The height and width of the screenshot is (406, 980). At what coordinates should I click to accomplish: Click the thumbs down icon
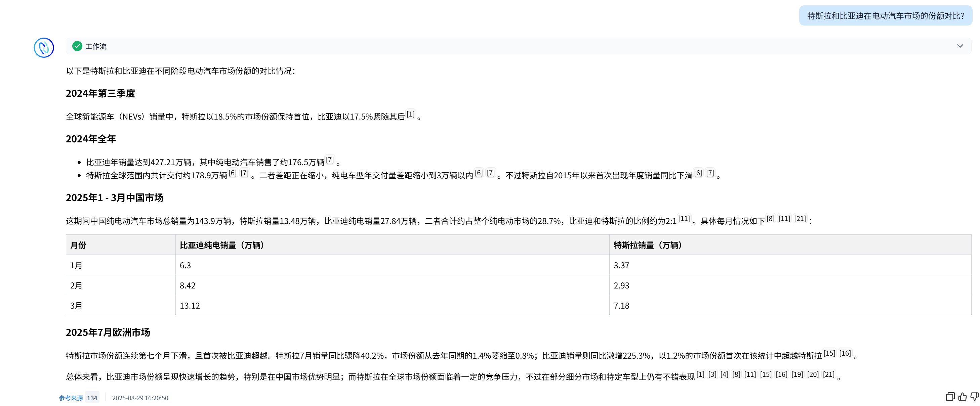(x=974, y=397)
